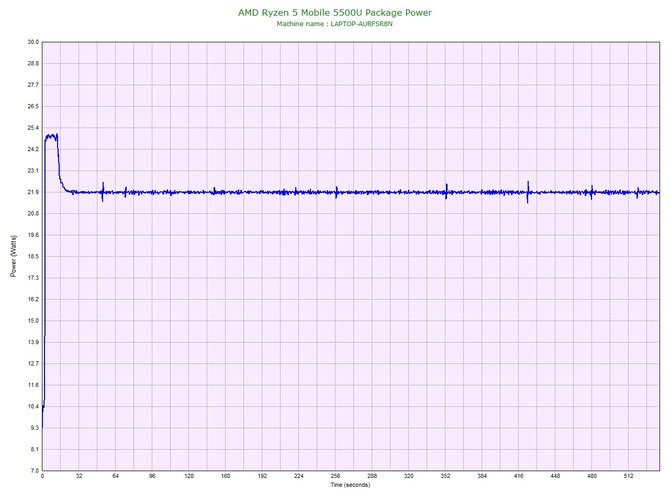The image size is (670, 502).
Task: Select the 28.8 y-axis label
Action: click(33, 64)
